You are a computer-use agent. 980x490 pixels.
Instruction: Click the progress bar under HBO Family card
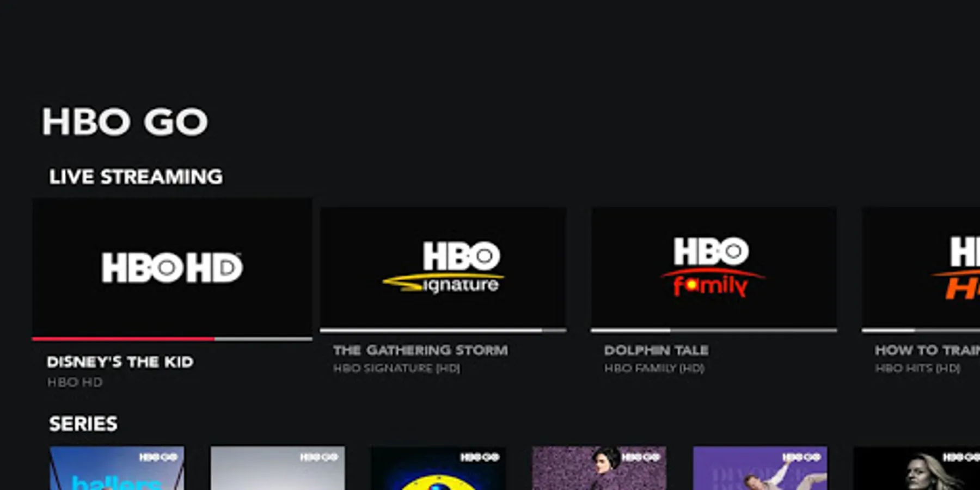[x=714, y=330]
